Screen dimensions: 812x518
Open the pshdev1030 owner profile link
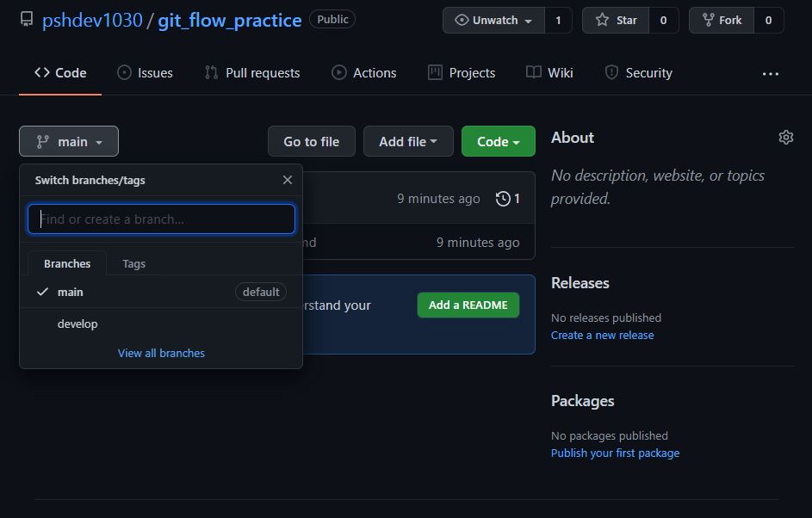[92, 20]
